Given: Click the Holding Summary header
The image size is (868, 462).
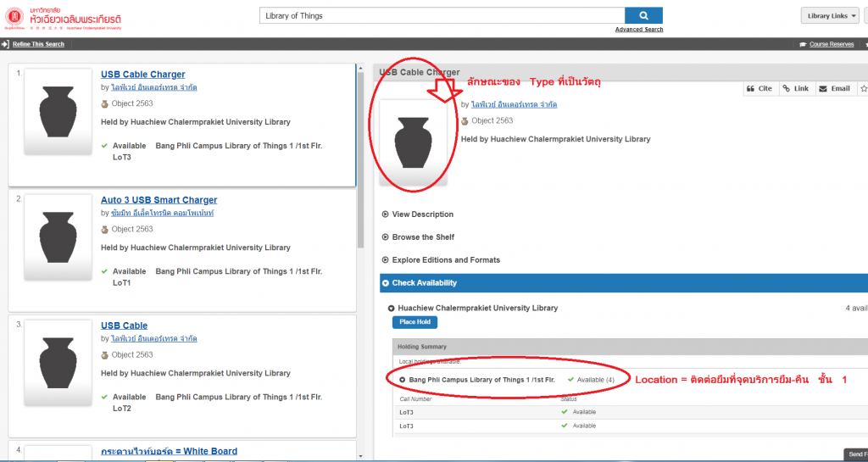Looking at the screenshot, I should [630, 347].
